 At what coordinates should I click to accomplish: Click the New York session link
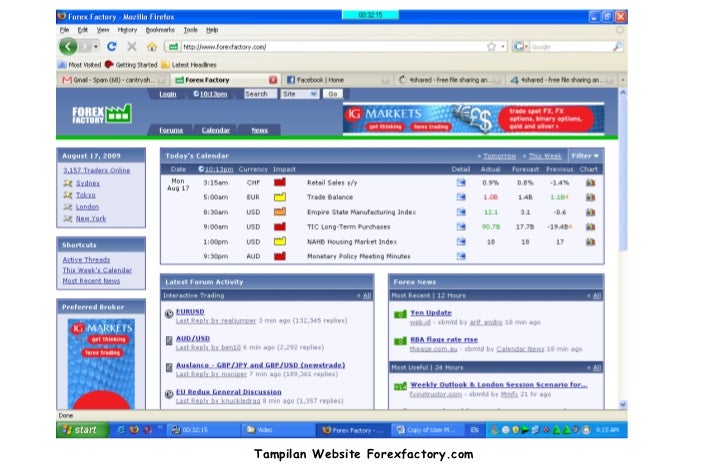91,218
